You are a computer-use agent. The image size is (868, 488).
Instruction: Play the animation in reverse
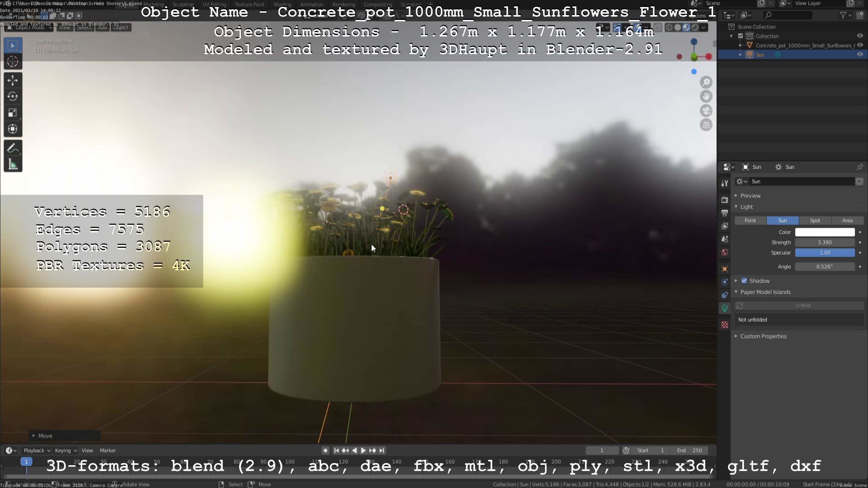tap(354, 450)
